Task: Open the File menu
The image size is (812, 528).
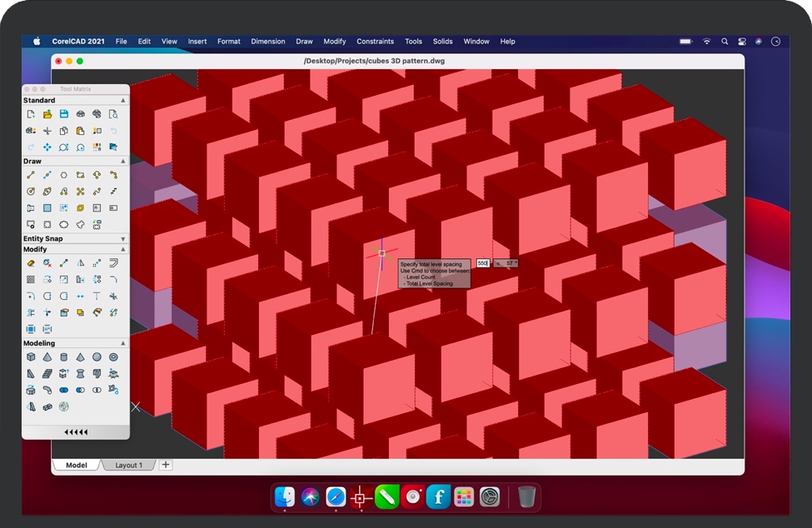Action: 122,42
